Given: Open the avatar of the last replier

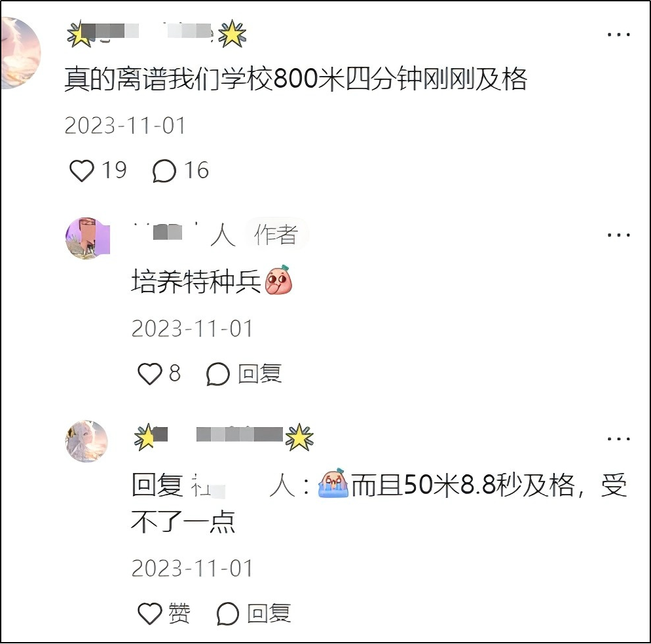Looking at the screenshot, I should (x=86, y=441).
